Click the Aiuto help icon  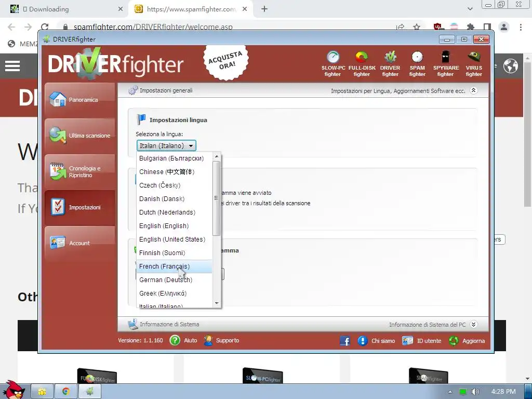coord(175,340)
